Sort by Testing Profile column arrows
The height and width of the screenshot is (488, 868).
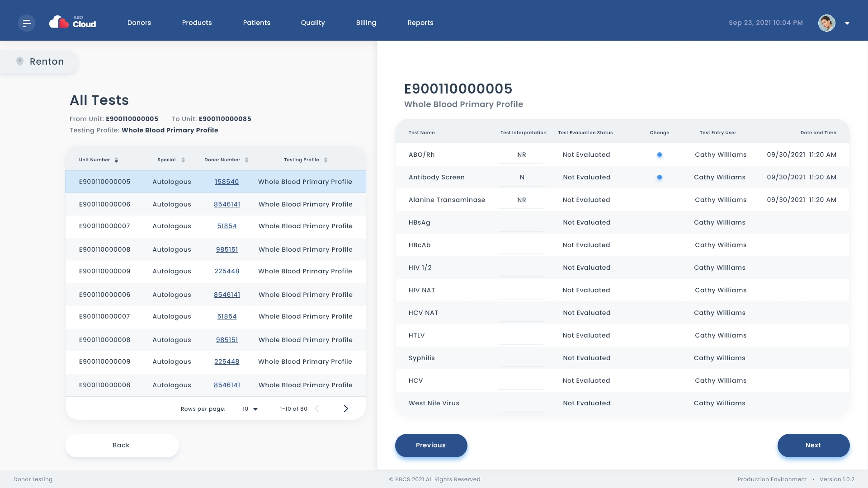(325, 160)
